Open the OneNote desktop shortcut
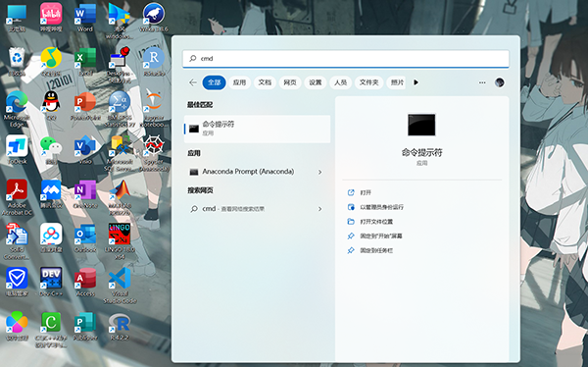This screenshot has width=588, height=367. click(85, 193)
